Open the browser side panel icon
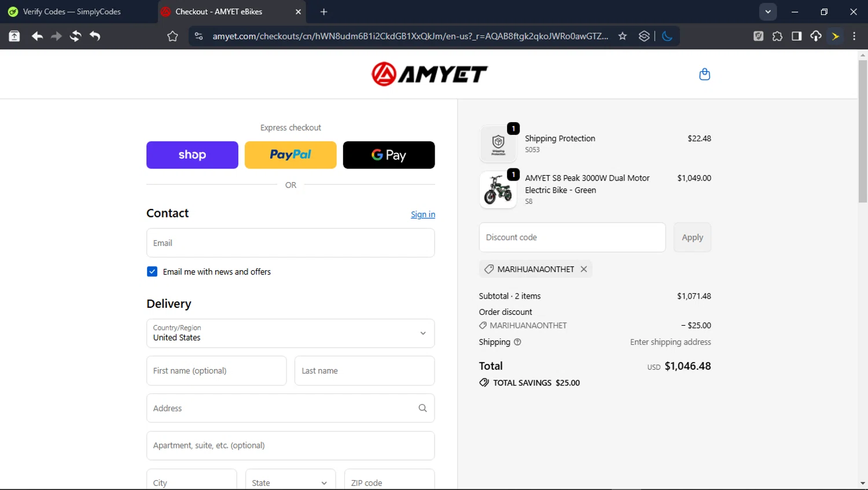This screenshot has width=868, height=490. point(796,36)
